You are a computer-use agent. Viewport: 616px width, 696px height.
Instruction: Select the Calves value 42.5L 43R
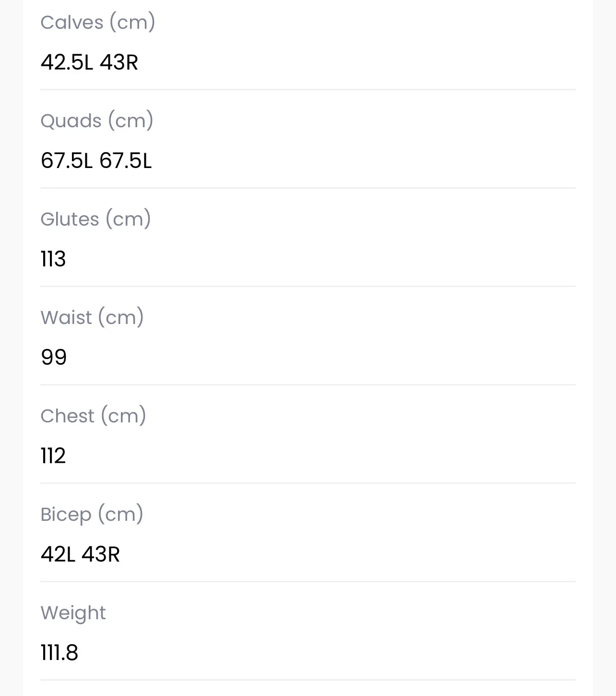click(x=89, y=62)
